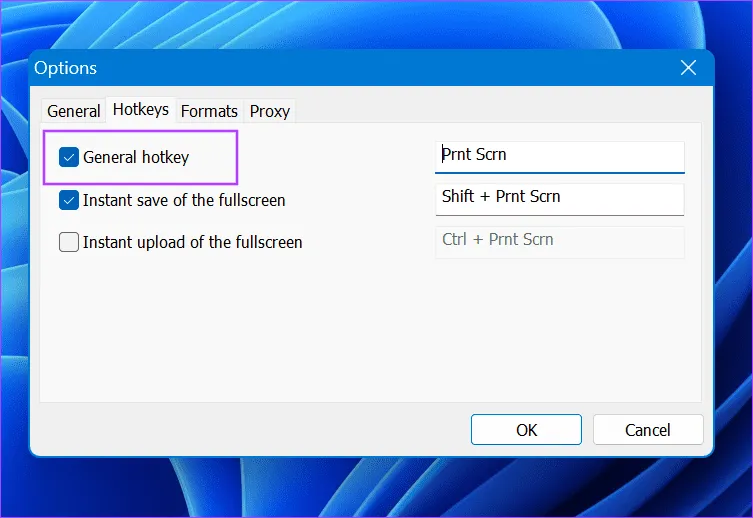753x518 pixels.
Task: Disable Instant save of the fullscreen checkbox
Action: pyautogui.click(x=69, y=200)
